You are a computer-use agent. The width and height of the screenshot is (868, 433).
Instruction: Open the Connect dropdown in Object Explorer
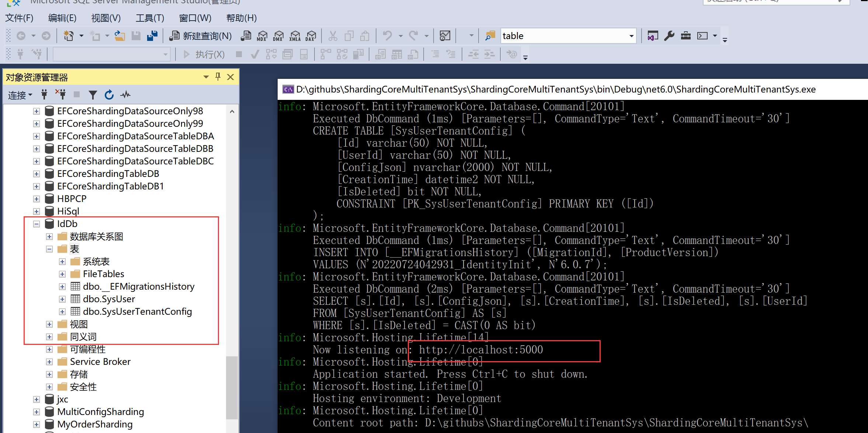[x=20, y=95]
